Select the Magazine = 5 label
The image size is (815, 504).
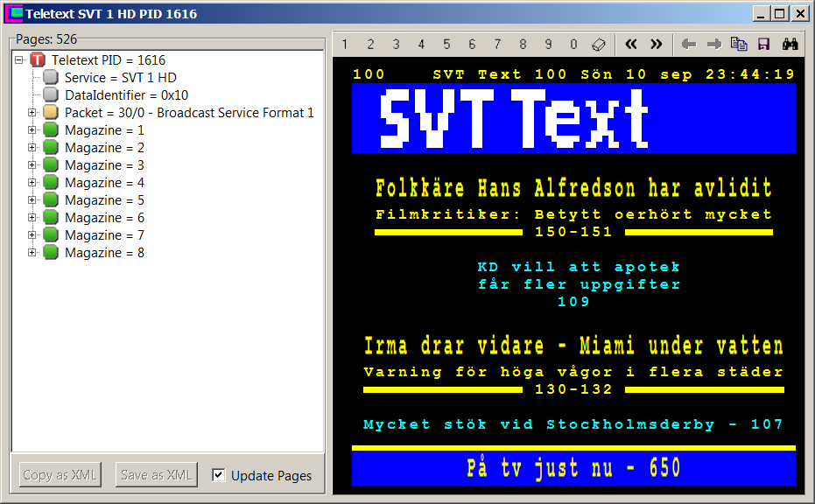[104, 200]
